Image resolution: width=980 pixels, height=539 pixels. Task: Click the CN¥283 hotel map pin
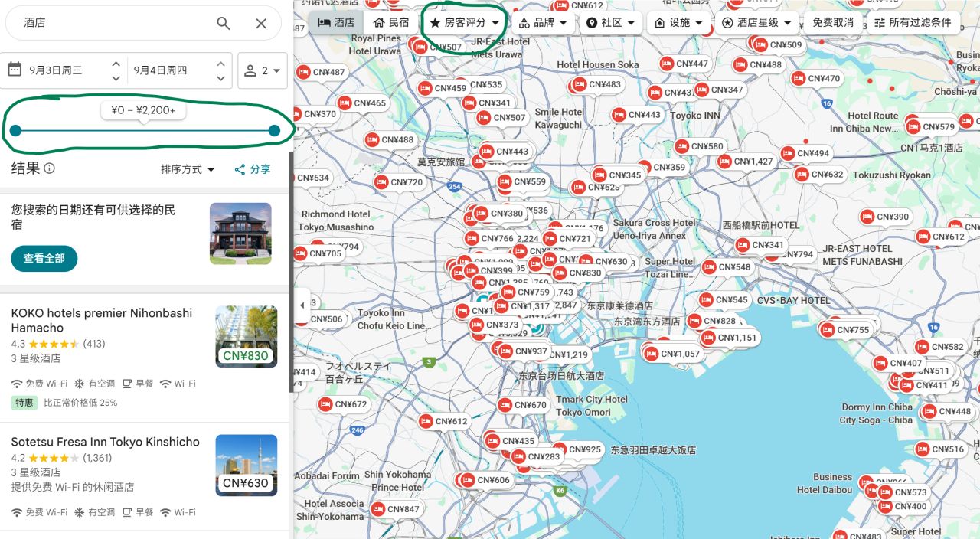pyautogui.click(x=537, y=457)
